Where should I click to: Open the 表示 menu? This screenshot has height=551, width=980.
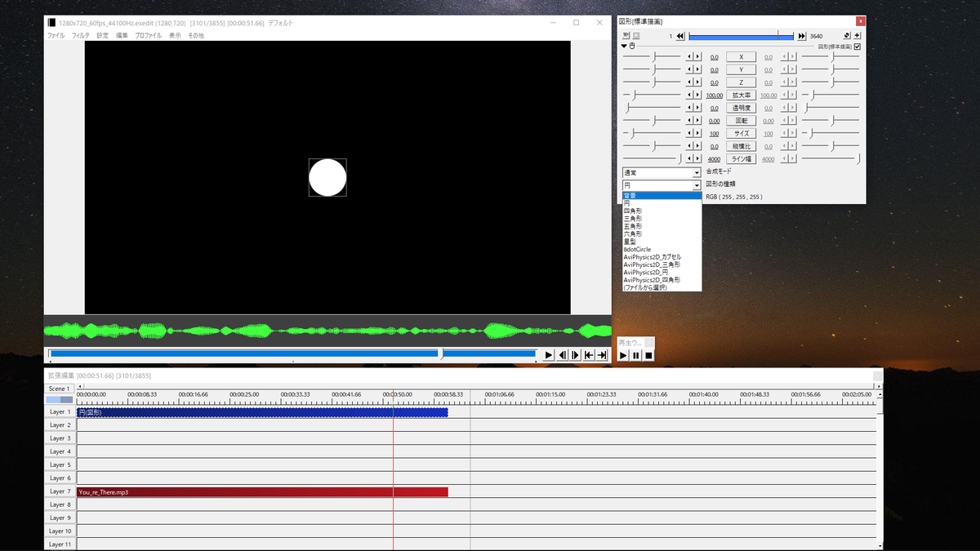(175, 36)
